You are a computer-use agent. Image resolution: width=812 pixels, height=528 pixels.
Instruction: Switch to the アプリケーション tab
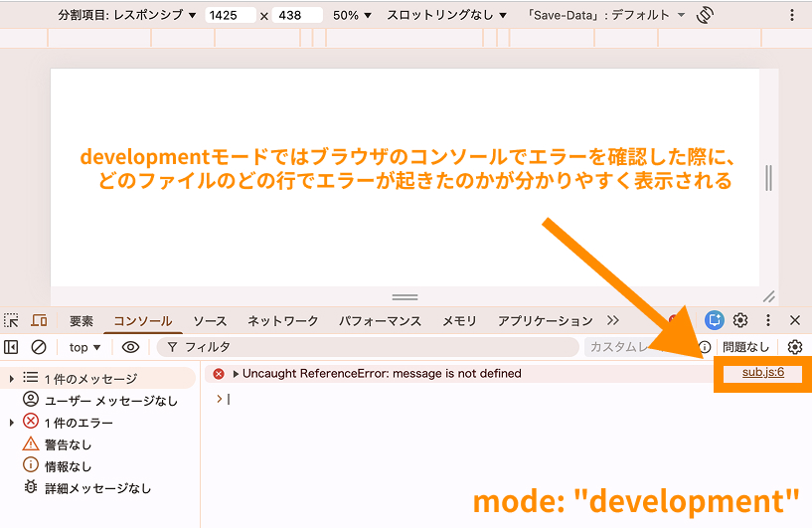coord(546,321)
